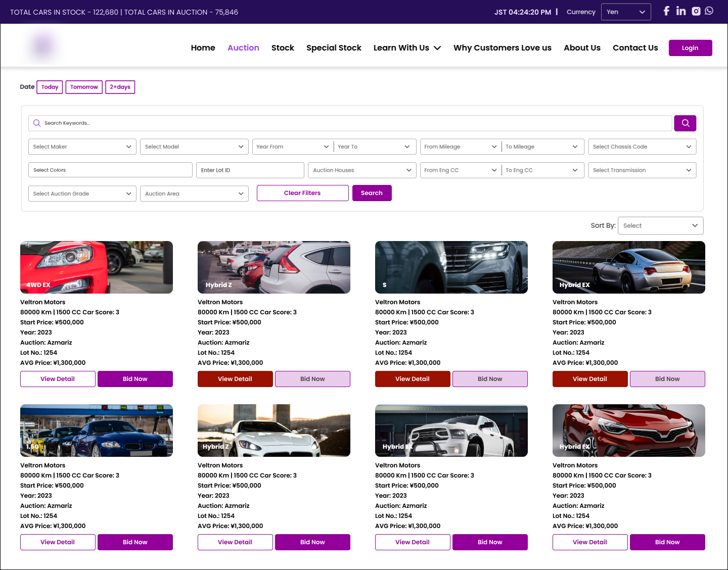The image size is (728, 570).
Task: Open the white SUV Hybrid Z thumbnail
Action: coord(274,267)
